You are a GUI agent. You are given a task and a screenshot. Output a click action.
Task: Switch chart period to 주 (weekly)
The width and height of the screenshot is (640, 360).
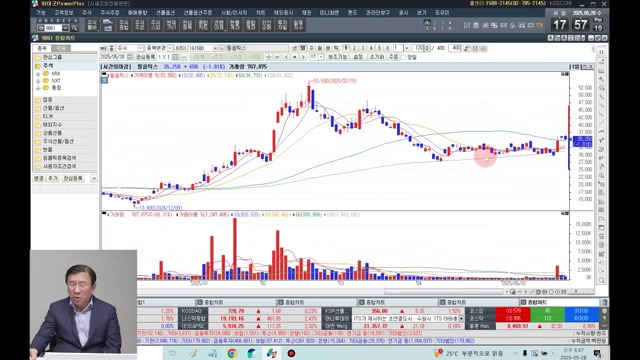tap(311, 48)
